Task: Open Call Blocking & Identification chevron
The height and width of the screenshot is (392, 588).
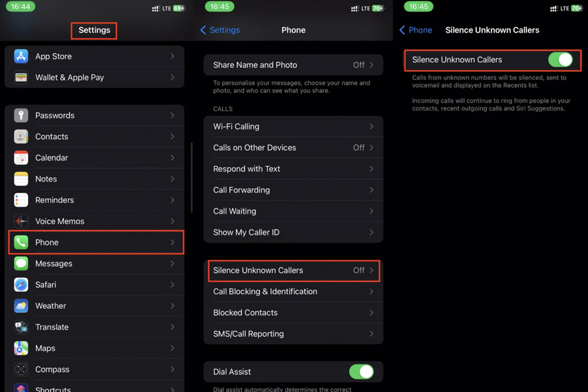Action: [371, 291]
